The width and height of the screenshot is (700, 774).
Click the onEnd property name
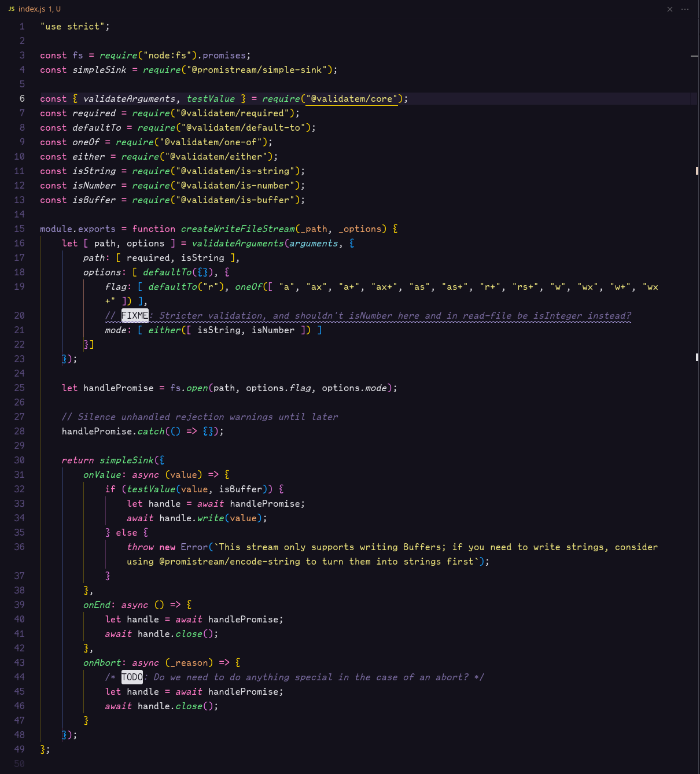pyautogui.click(x=97, y=605)
